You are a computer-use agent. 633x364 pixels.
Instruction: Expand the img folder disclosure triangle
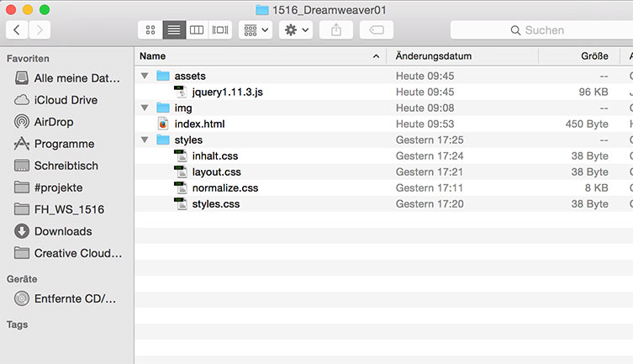coord(145,108)
